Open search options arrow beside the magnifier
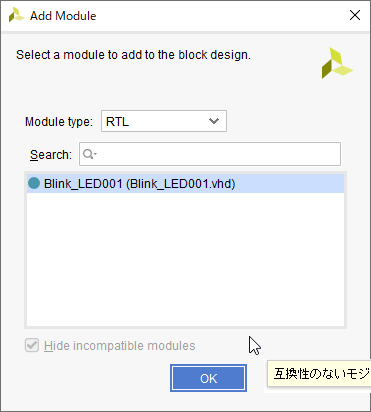The height and width of the screenshot is (412, 371). [x=95, y=154]
